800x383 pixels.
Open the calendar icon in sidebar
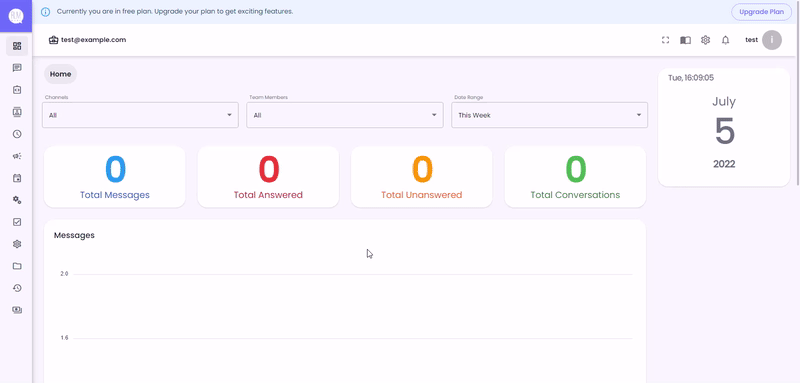point(17,178)
